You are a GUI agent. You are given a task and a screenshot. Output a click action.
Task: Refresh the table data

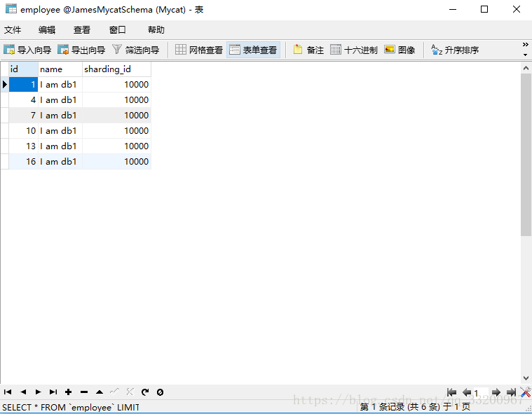coord(145,392)
